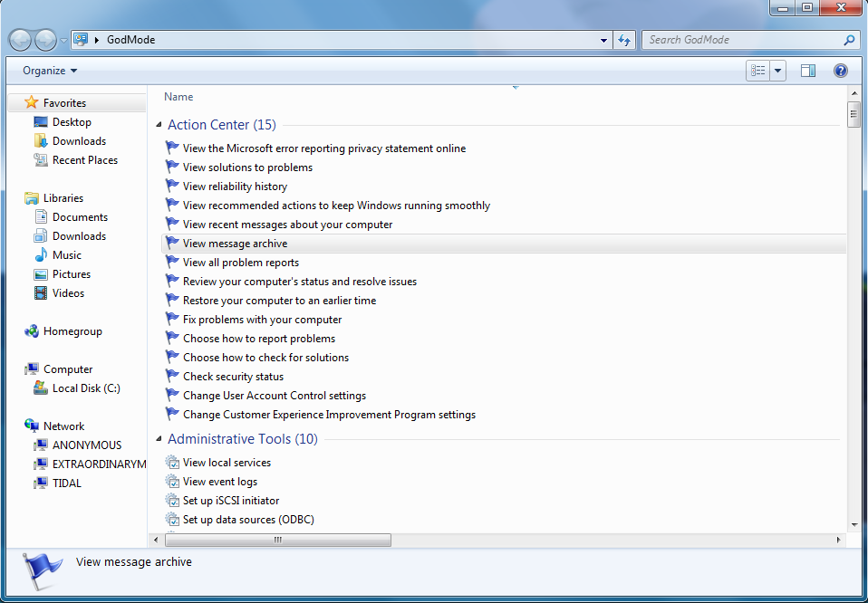Image resolution: width=868 pixels, height=603 pixels.
Task: Click gear icon beside View local services
Action: [x=172, y=462]
